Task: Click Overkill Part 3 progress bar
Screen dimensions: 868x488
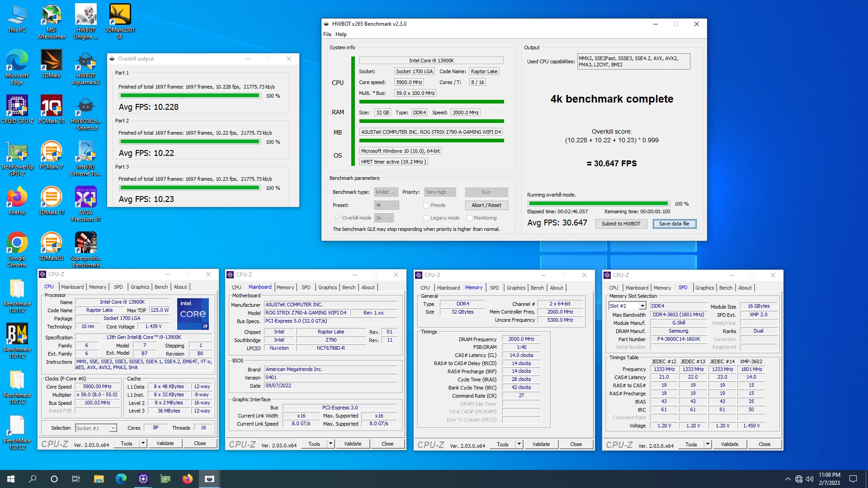Action: click(190, 188)
